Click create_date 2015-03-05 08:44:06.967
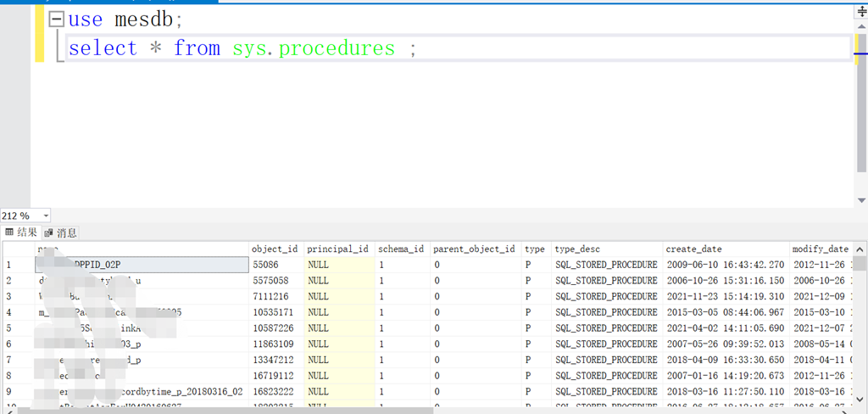 click(x=726, y=312)
